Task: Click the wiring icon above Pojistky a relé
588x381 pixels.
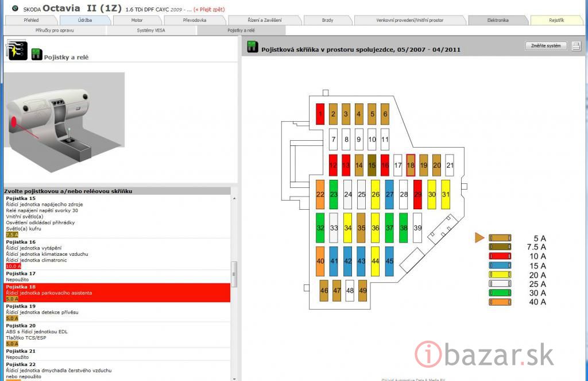Action: pyautogui.click(x=16, y=51)
